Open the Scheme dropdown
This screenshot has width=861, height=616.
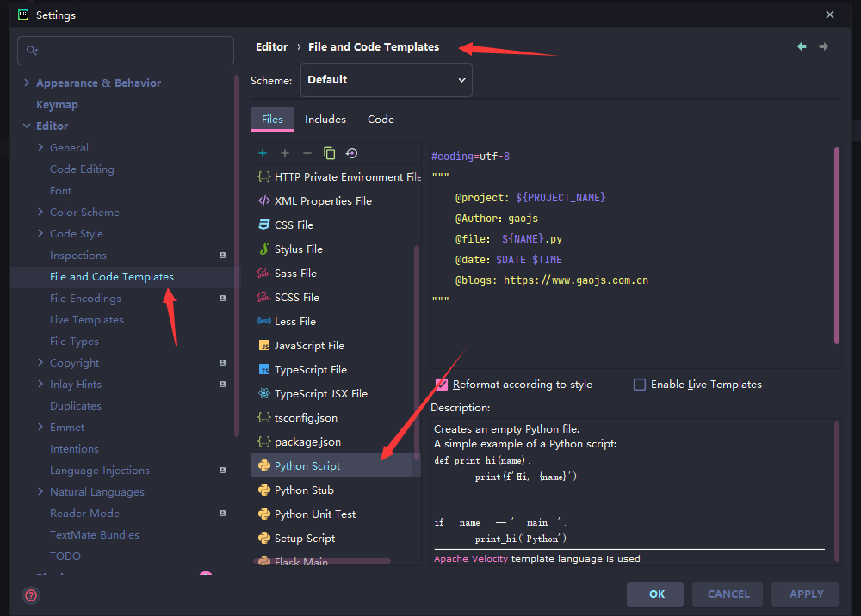coord(387,80)
